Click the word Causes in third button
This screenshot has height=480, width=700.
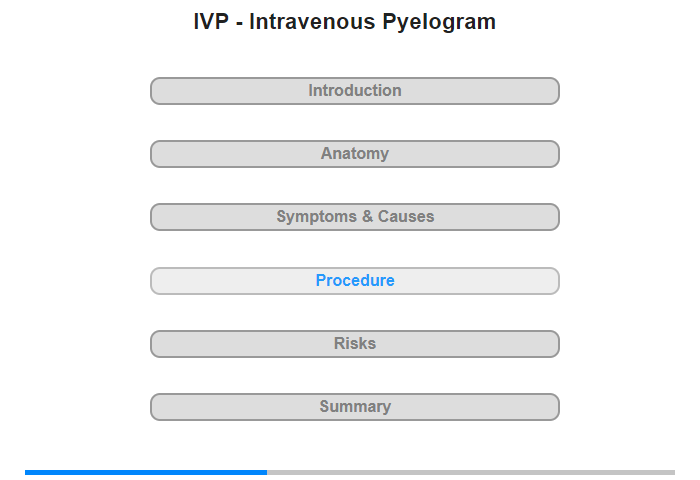pos(406,217)
